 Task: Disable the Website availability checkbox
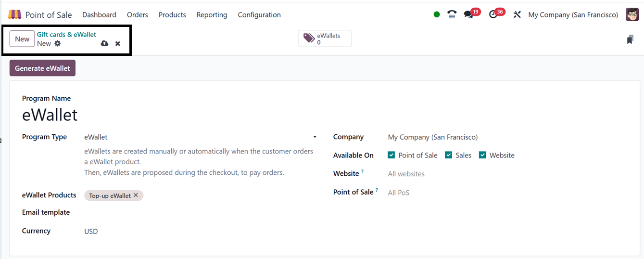click(x=482, y=155)
